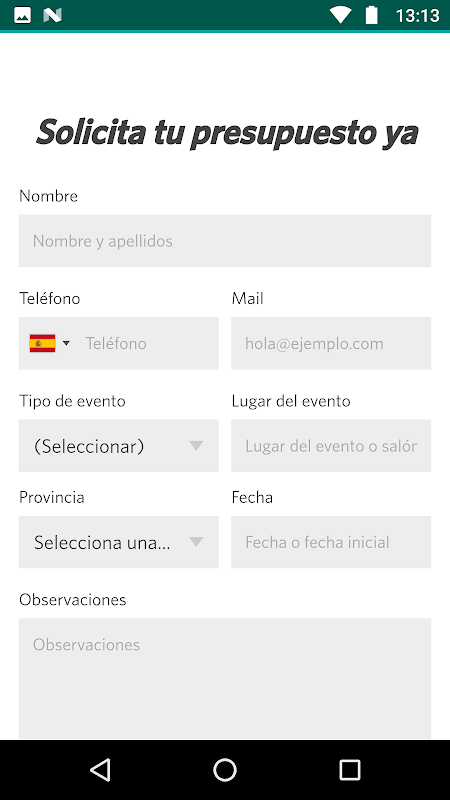
Task: Click the Mail field hola@ejemplo.com
Action: (331, 343)
